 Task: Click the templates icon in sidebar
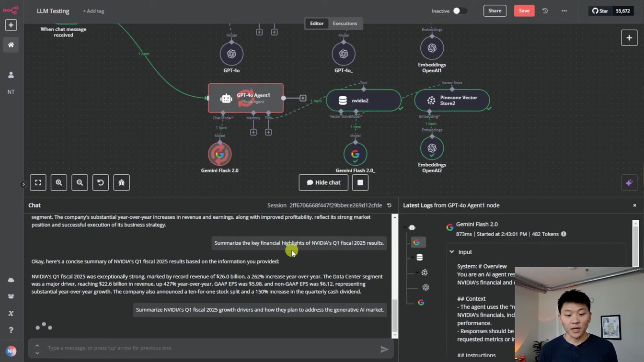tap(11, 296)
